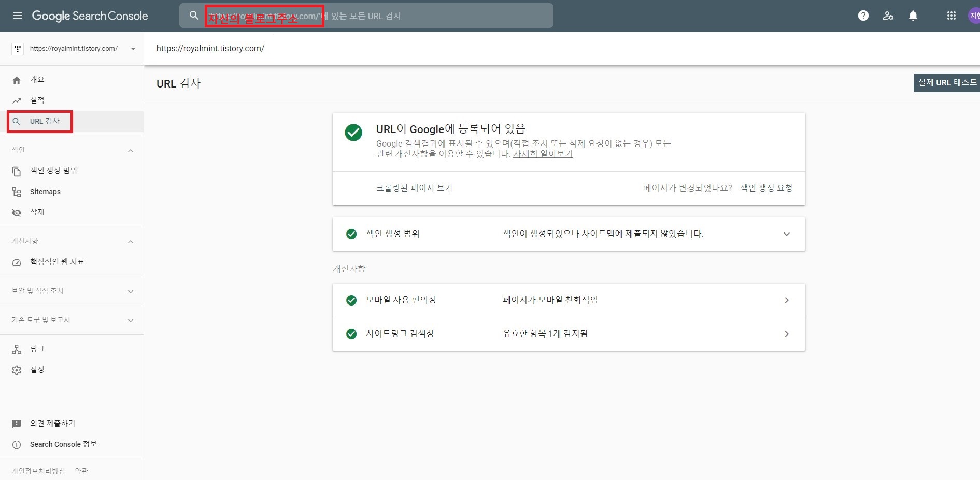Open 약관 footer link
Screen dimensions: 980x480
[81, 471]
